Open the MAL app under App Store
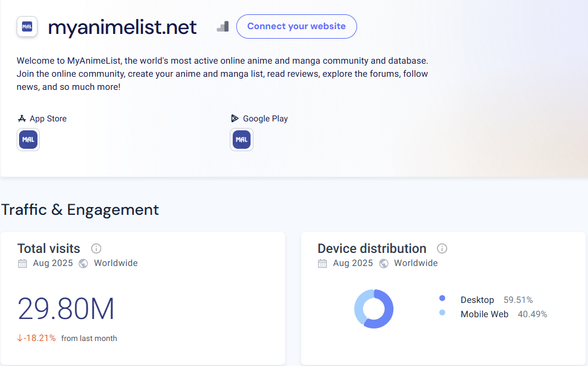The width and height of the screenshot is (588, 366). click(28, 140)
